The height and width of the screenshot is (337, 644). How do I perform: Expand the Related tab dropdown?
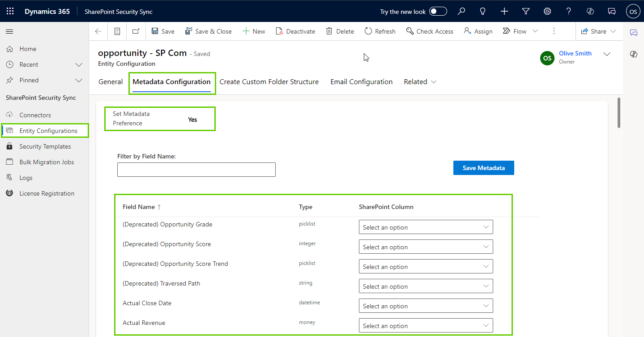coord(420,82)
